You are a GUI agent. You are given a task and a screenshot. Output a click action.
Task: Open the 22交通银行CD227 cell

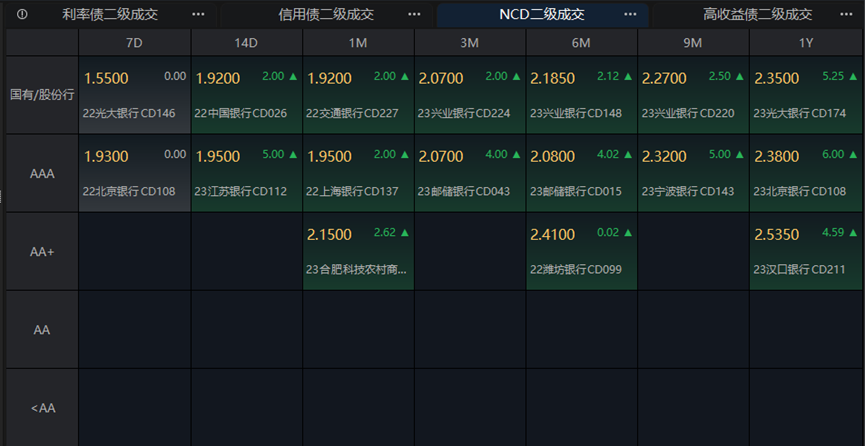point(358,94)
